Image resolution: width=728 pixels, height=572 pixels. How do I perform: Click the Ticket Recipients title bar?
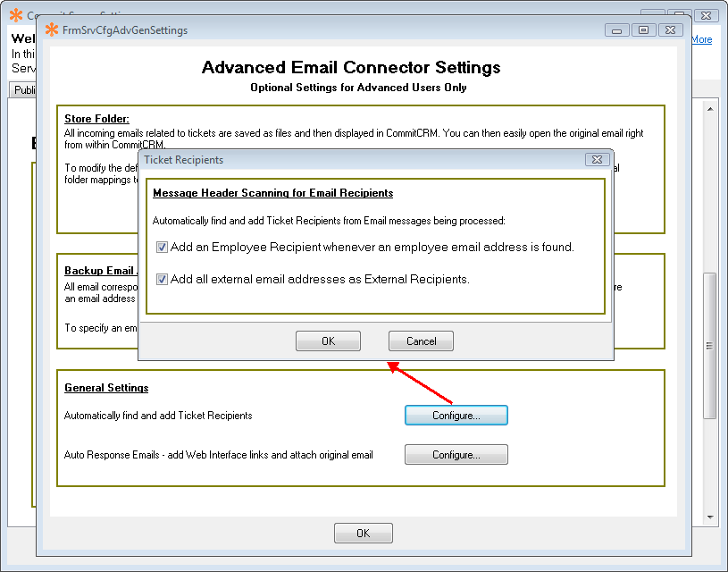357,160
